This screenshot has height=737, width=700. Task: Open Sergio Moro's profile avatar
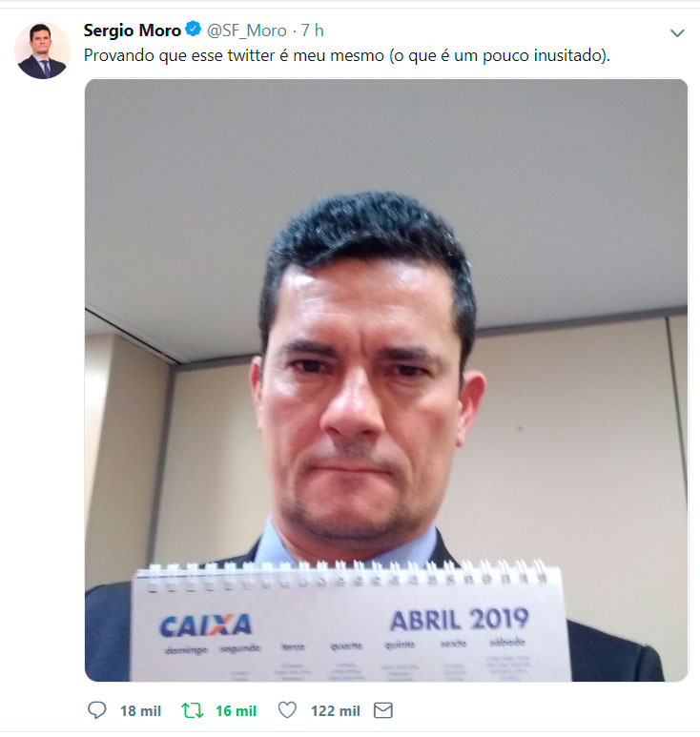(x=42, y=51)
